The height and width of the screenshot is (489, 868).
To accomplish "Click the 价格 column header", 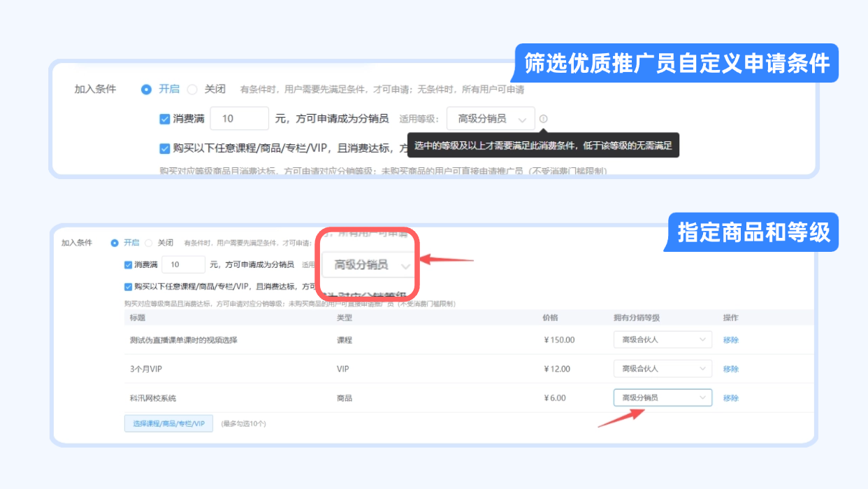I will pos(551,318).
